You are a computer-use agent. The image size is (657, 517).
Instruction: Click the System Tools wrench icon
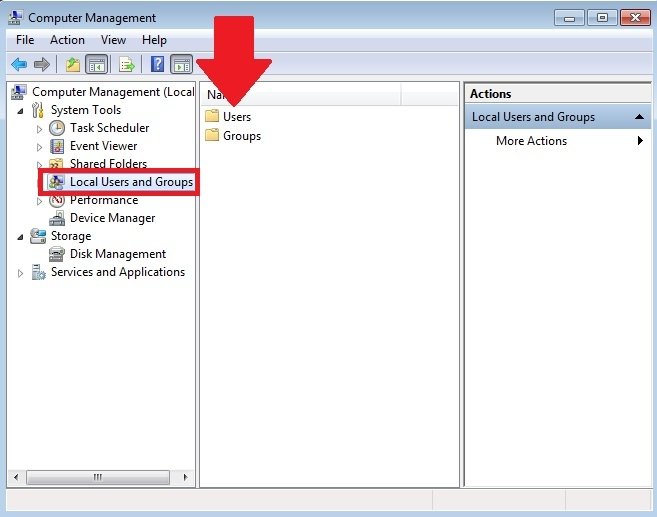pos(38,110)
